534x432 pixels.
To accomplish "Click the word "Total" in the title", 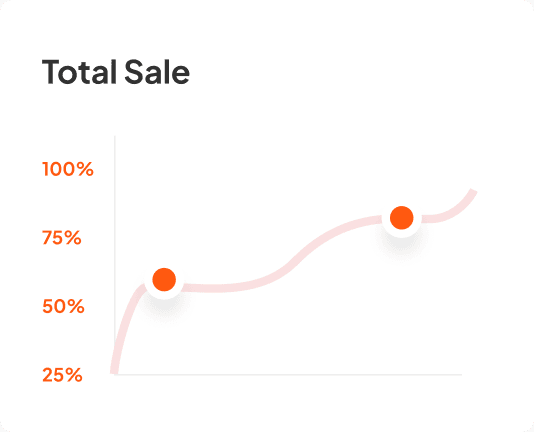I will click(79, 72).
